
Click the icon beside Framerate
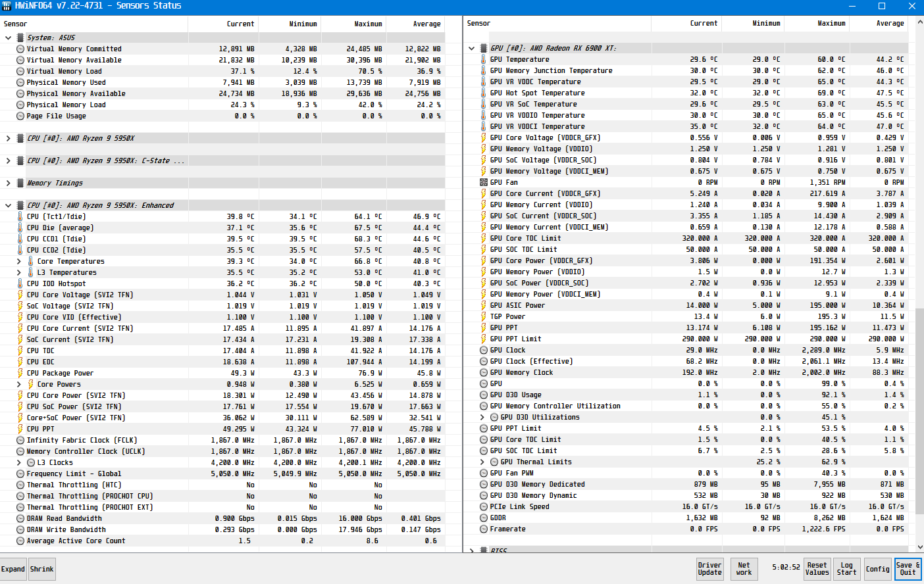pyautogui.click(x=484, y=529)
